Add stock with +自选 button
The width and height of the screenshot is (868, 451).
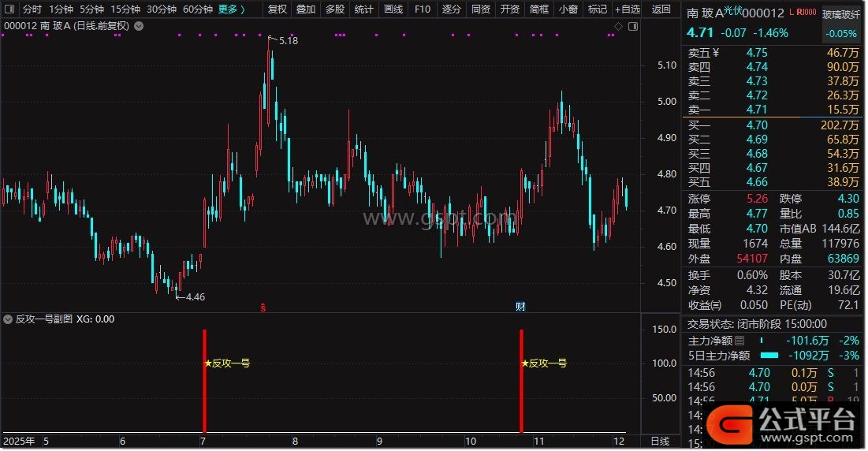pyautogui.click(x=628, y=9)
